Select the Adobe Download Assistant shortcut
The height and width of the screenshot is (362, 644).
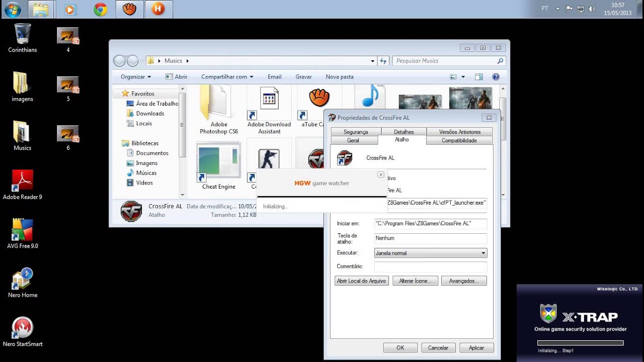[269, 110]
